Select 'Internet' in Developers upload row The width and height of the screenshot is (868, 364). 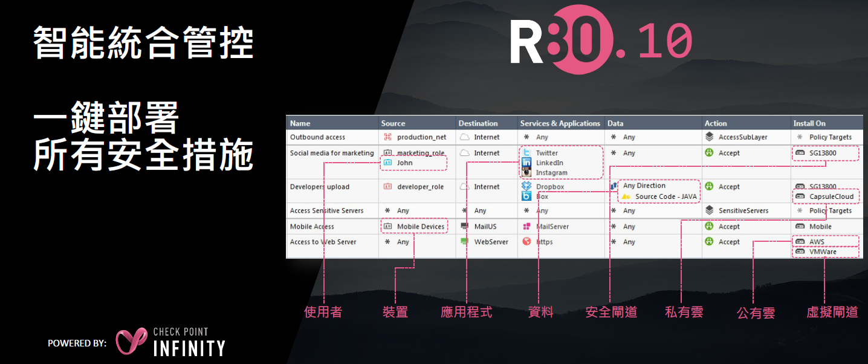click(487, 187)
